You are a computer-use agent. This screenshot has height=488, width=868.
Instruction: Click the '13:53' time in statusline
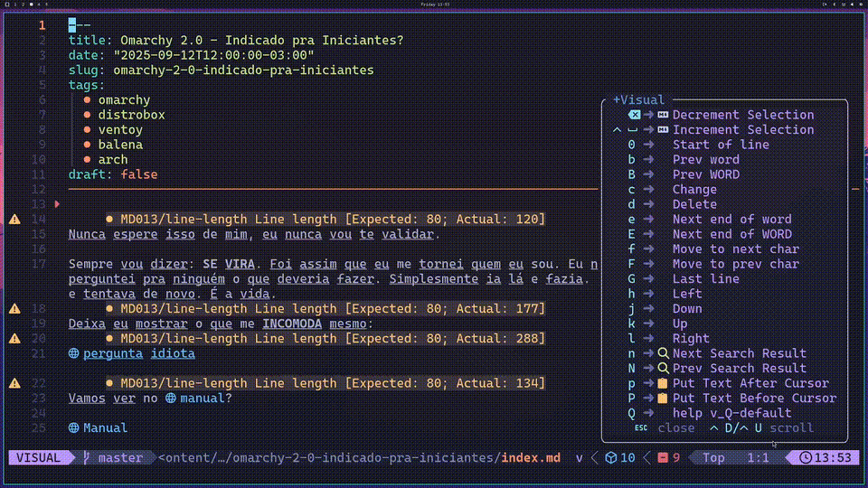833,458
